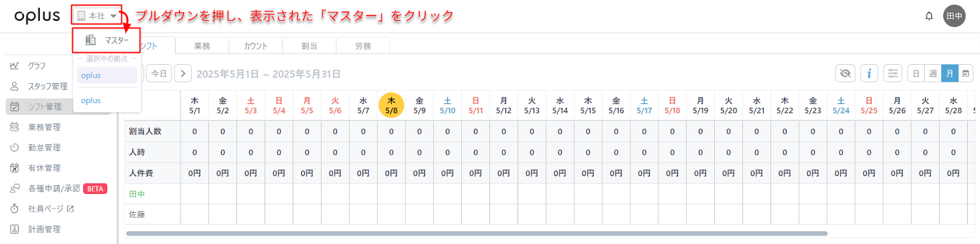The height and width of the screenshot is (244, 980).
Task: Click the 佐藤 staff row name
Action: 137,215
